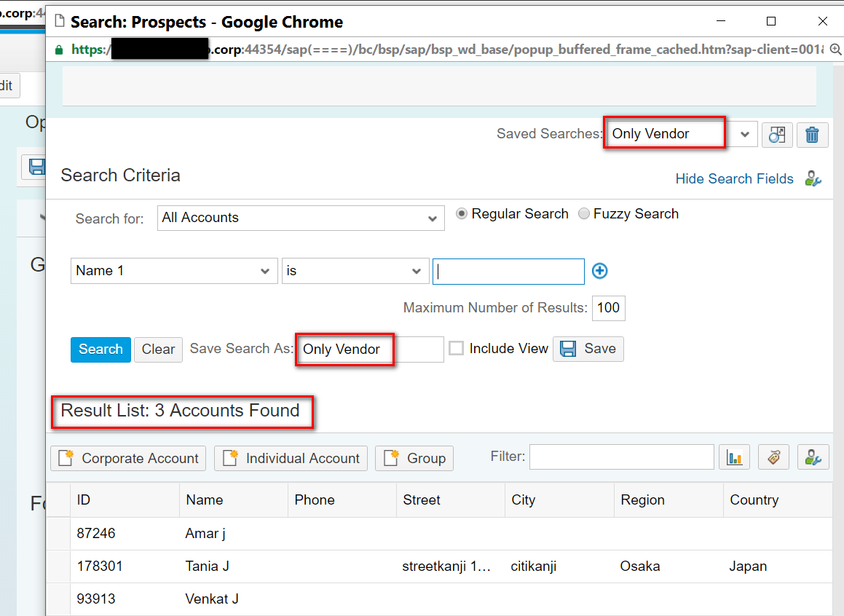Viewport: 844px width, 616px height.
Task: Create a new Individual Account
Action: point(291,458)
